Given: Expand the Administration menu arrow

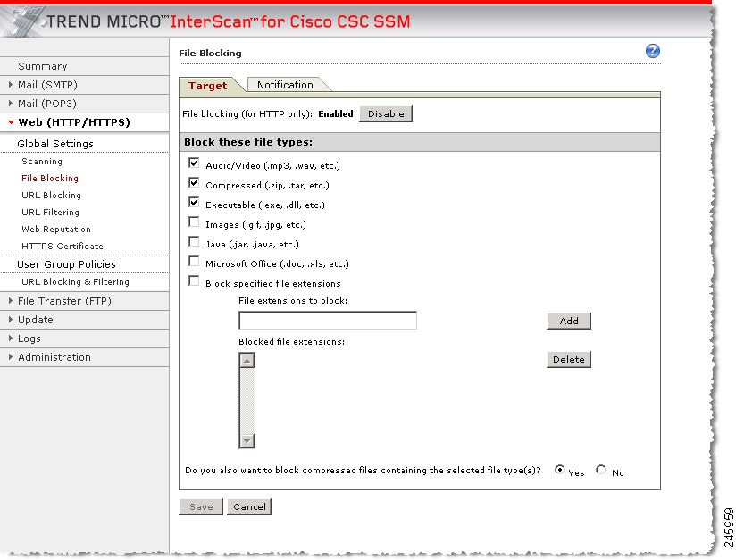Looking at the screenshot, I should tap(11, 357).
